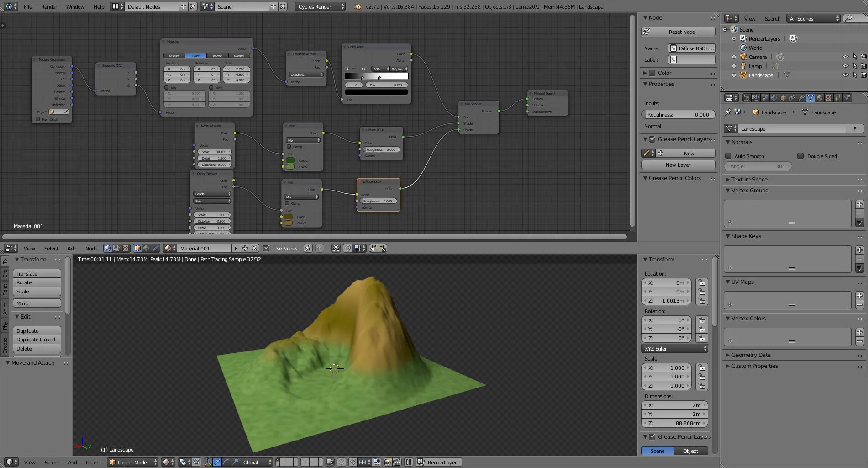Enable Auto Smooth checkbox

pyautogui.click(x=729, y=156)
